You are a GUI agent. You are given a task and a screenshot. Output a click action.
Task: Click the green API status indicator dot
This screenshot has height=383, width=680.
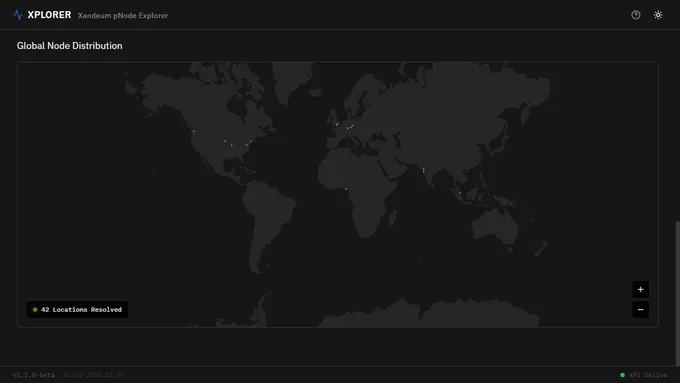coord(622,375)
